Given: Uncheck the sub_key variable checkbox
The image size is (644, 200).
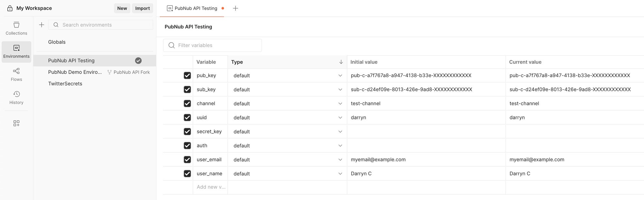Looking at the screenshot, I should tap(187, 89).
